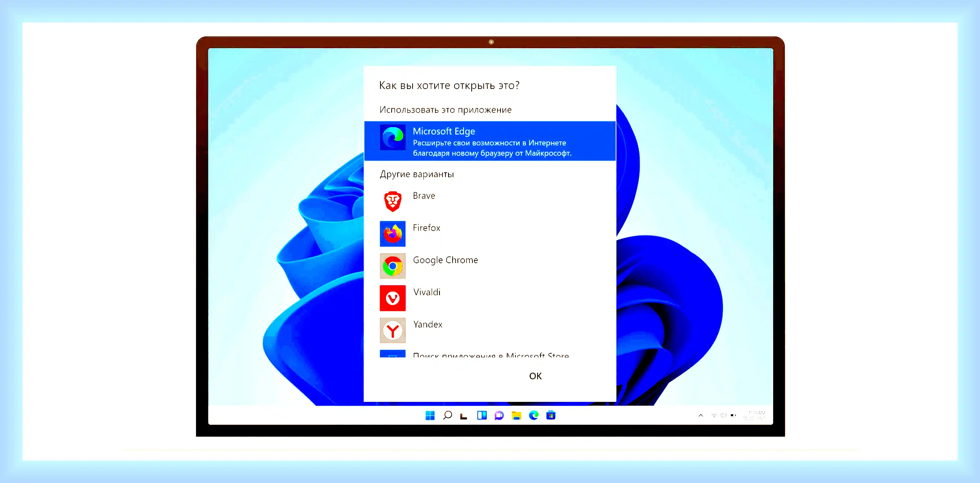The width and height of the screenshot is (980, 483).
Task: Open taskbar Search magnifier
Action: pos(447,415)
